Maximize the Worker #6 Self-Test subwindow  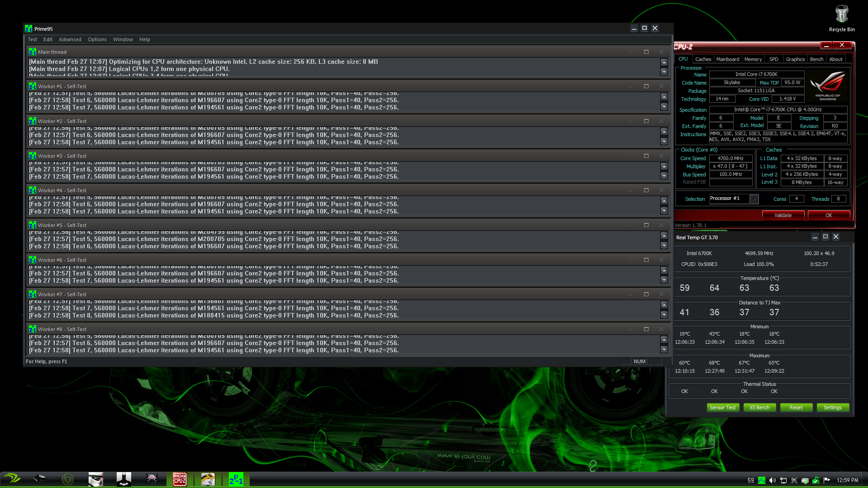click(646, 260)
